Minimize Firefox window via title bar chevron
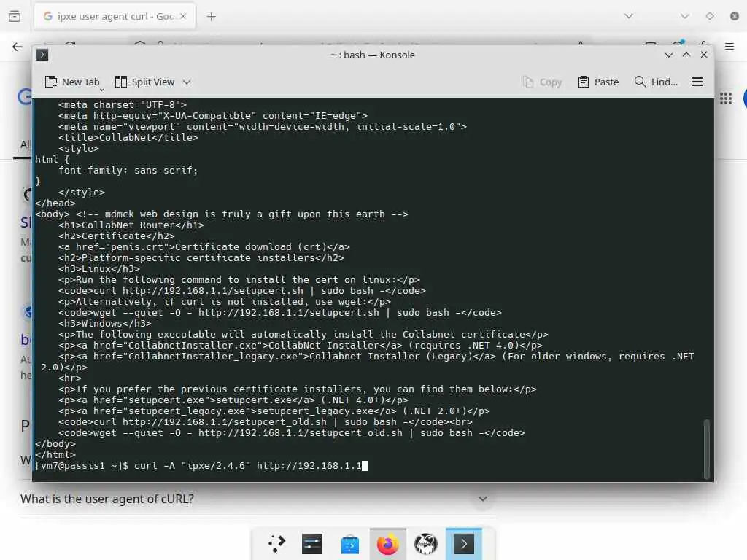This screenshot has width=747, height=560. coord(685,16)
